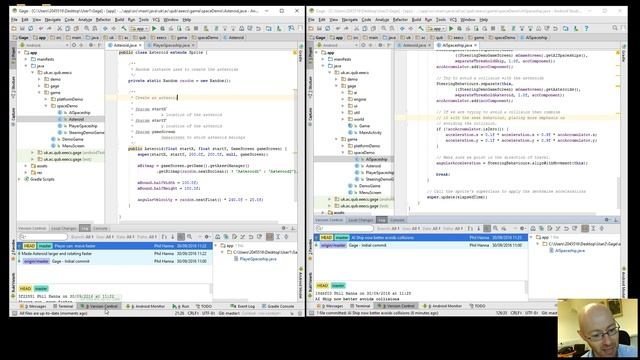Viewport: 640px width, 360px height.
Task: Toggle highlighted grouping button in left commit details
Action: click(x=269, y=237)
